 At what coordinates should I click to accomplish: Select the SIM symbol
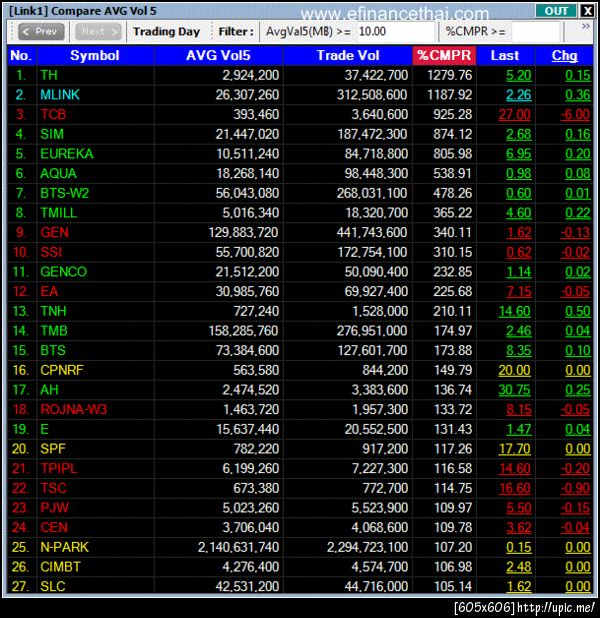[52, 134]
